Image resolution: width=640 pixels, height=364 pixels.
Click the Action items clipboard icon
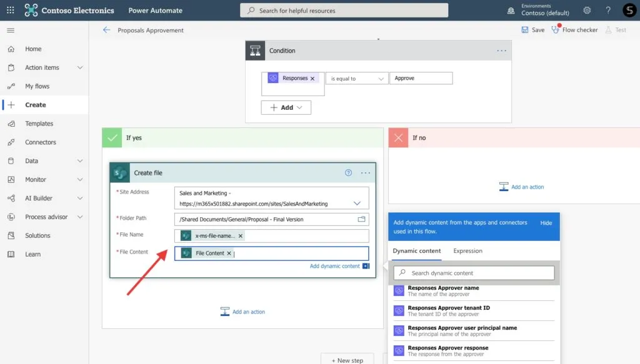click(x=11, y=67)
